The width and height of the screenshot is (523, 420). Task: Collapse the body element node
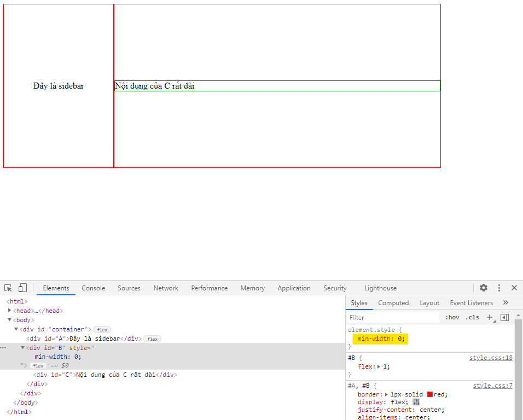pos(9,320)
